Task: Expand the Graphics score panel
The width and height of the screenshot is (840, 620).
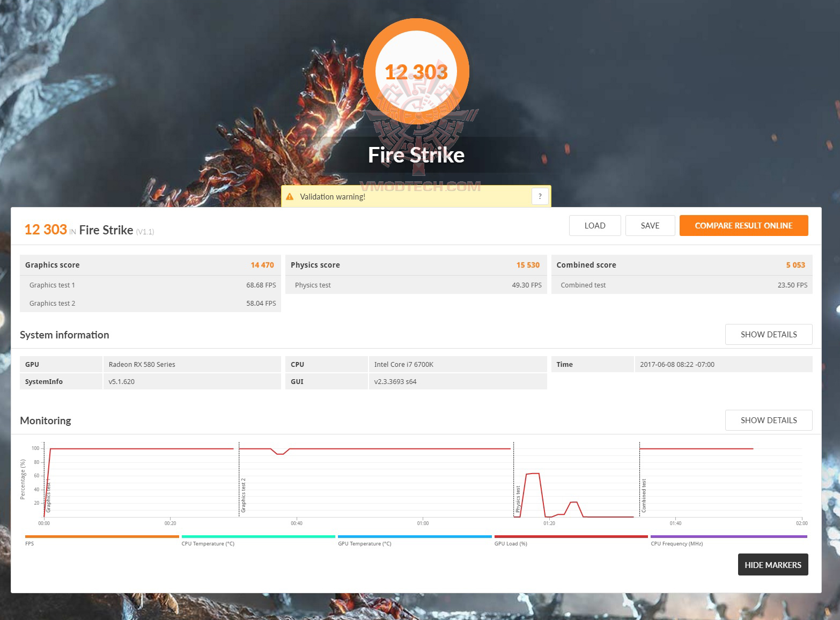Action: 150,264
